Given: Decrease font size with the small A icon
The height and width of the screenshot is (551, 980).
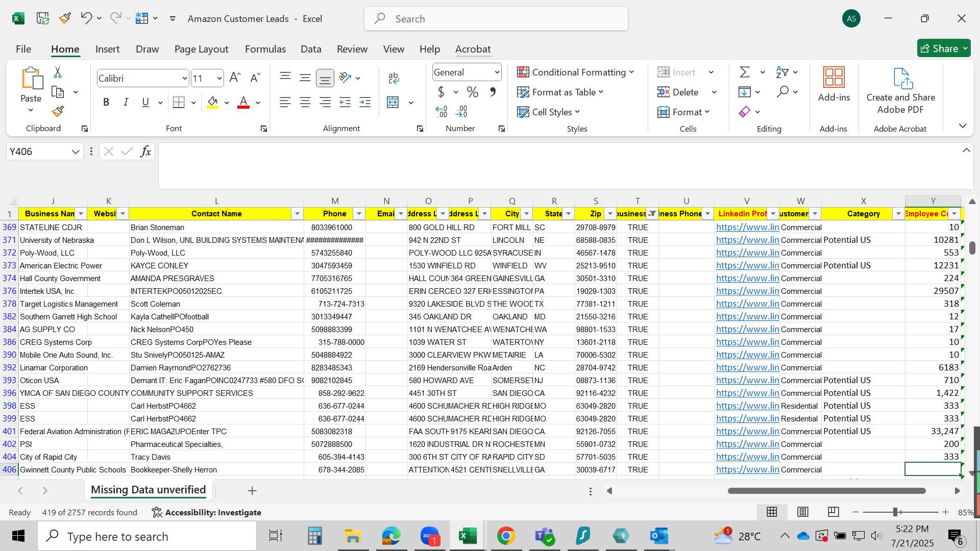Looking at the screenshot, I should (255, 78).
